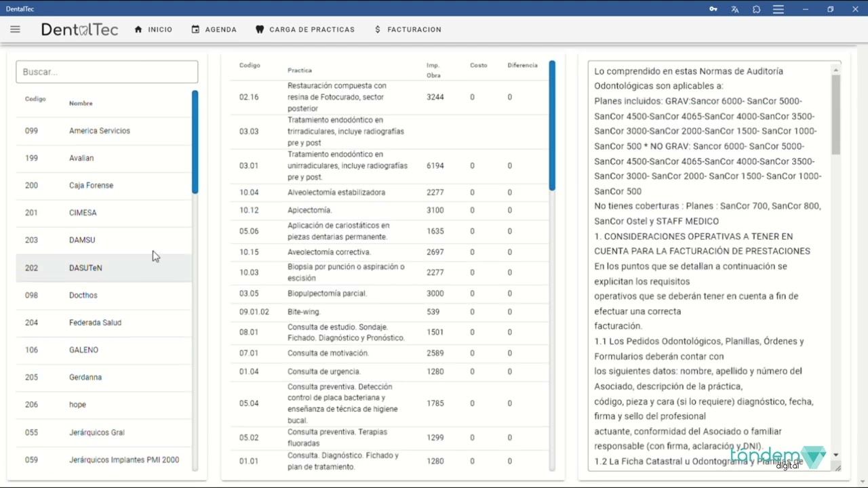The image size is (868, 488).
Task: Select America Servicios in the list
Action: [104, 131]
